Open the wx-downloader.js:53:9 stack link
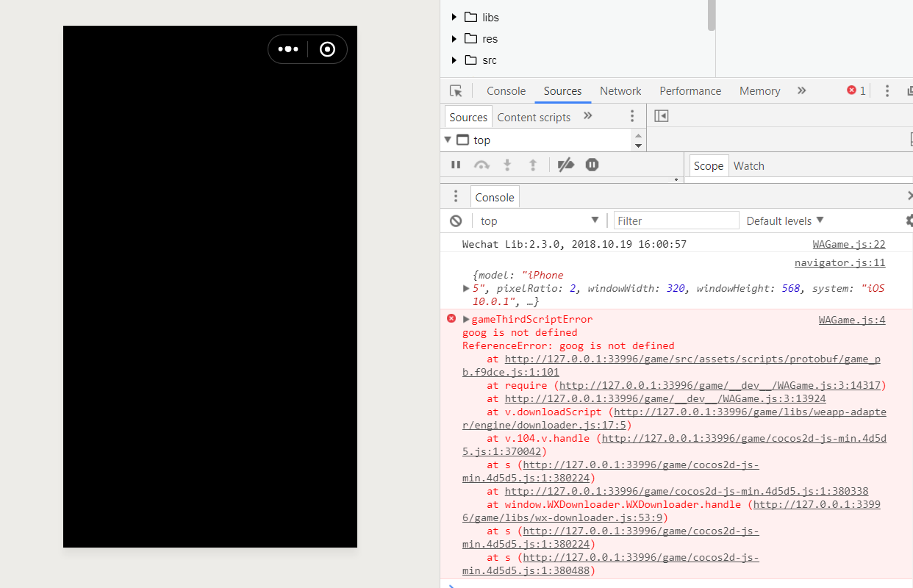Screen dimensions: 913x588 (x=671, y=511)
